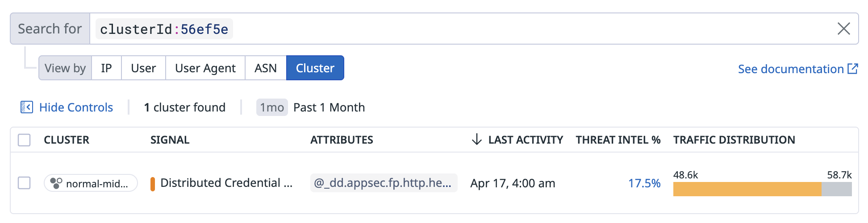Switch view to IP tab
The height and width of the screenshot is (223, 868).
click(x=106, y=68)
